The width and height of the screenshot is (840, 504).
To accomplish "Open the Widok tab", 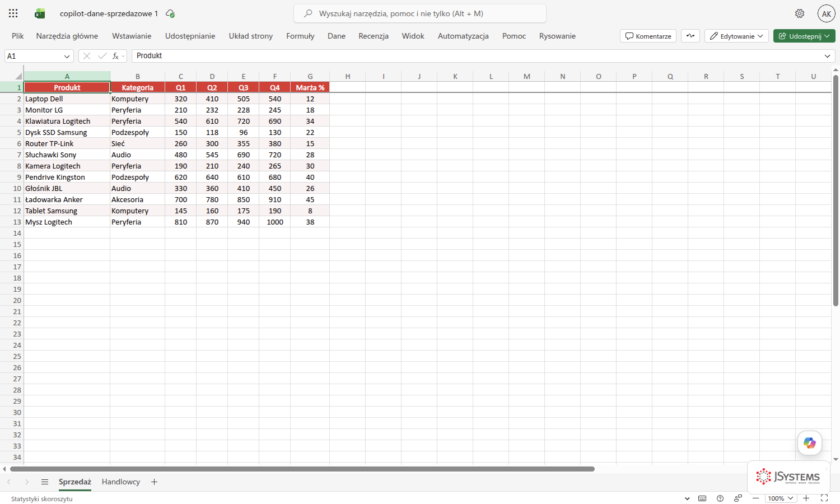I will 413,36.
